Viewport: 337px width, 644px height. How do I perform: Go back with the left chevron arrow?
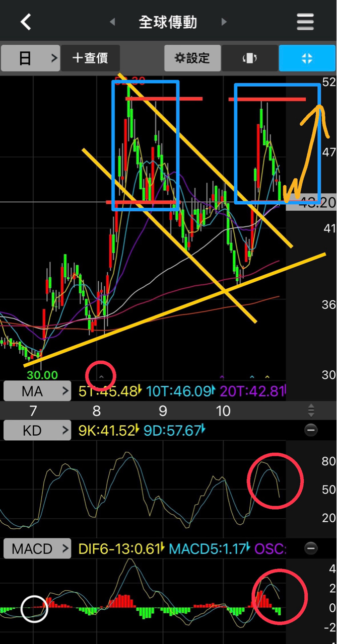[x=26, y=22]
